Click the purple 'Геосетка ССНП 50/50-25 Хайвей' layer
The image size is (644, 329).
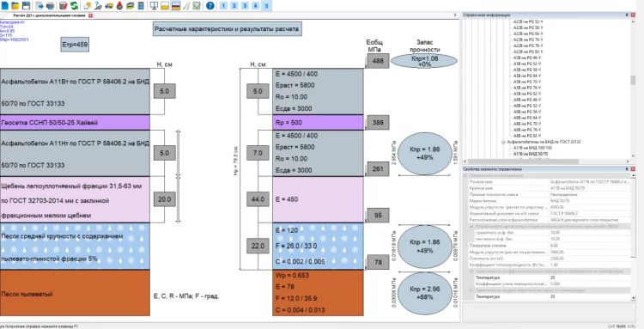click(75, 122)
